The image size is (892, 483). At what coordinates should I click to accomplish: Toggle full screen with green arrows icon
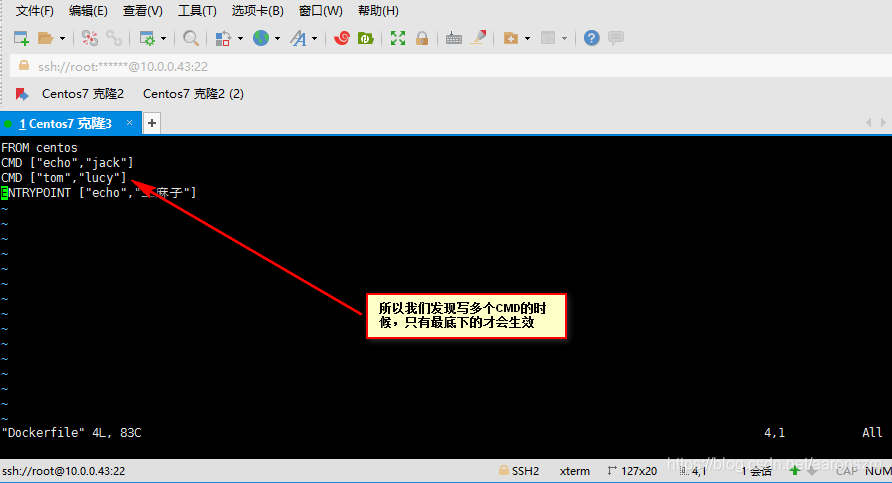[x=398, y=38]
